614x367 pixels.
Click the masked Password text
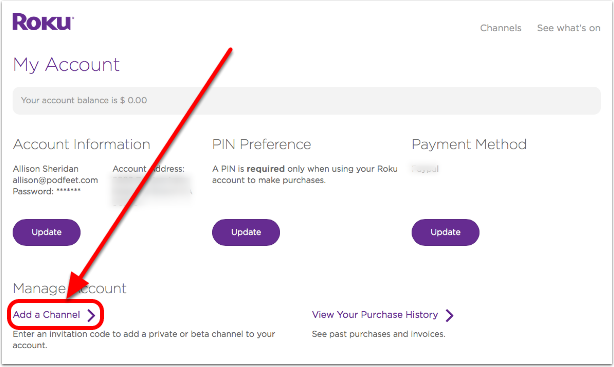[x=47, y=192]
